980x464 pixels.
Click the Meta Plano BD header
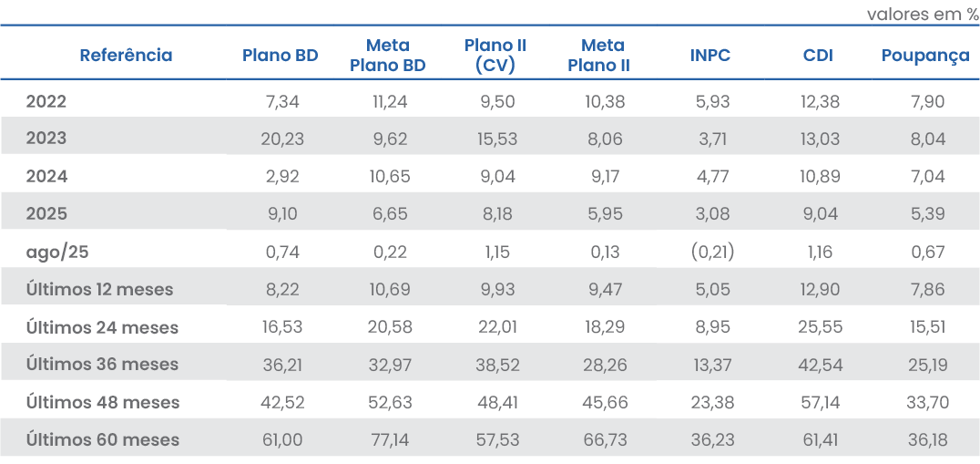pyautogui.click(x=388, y=56)
